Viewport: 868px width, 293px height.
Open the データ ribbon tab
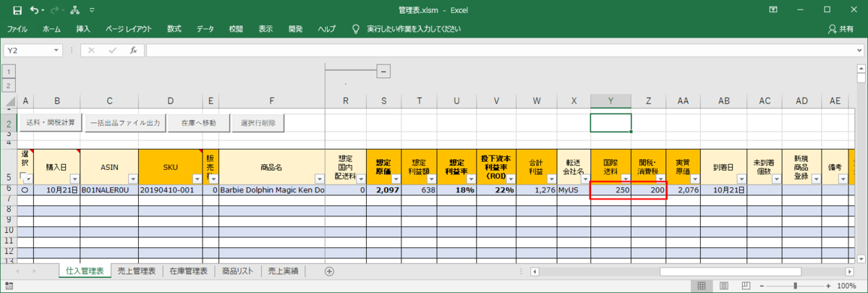pos(205,29)
